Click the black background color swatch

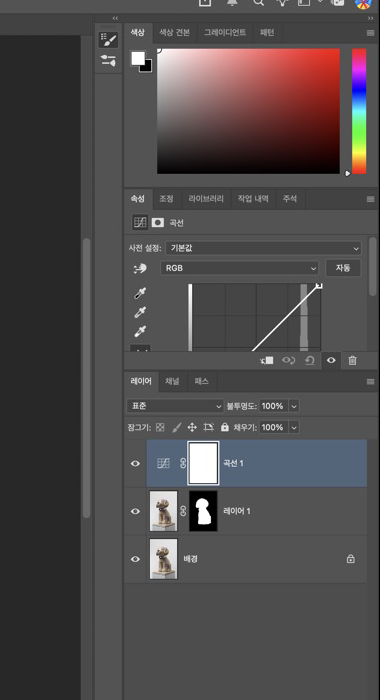[148, 68]
